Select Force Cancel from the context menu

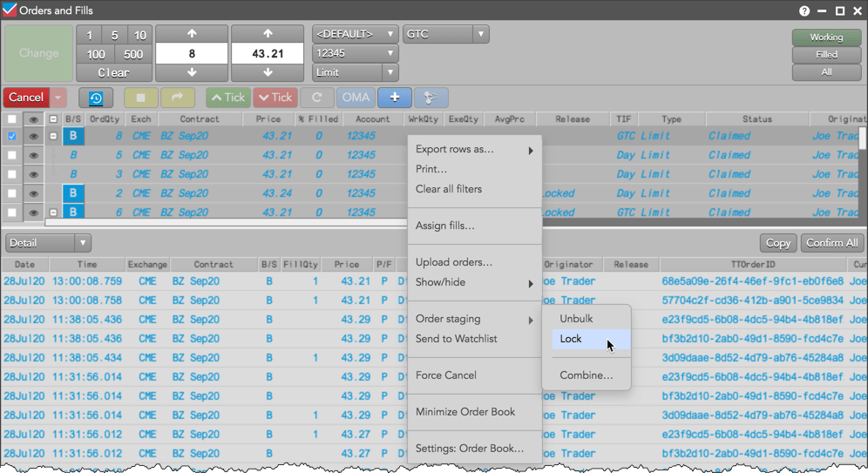pos(474,375)
